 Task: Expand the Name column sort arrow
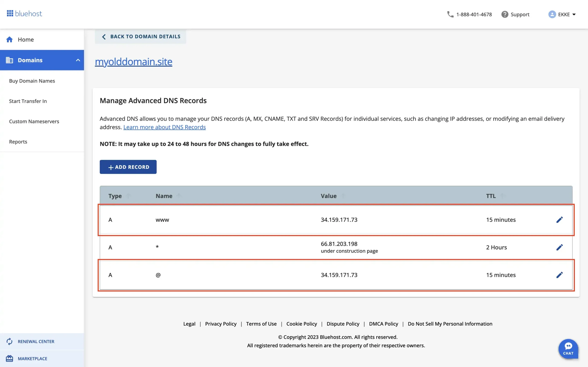point(179,196)
